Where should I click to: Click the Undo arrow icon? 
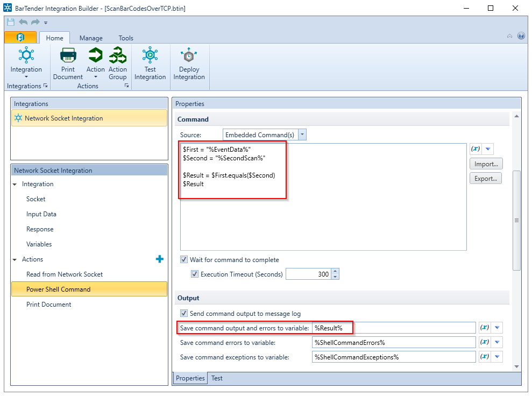[23, 23]
